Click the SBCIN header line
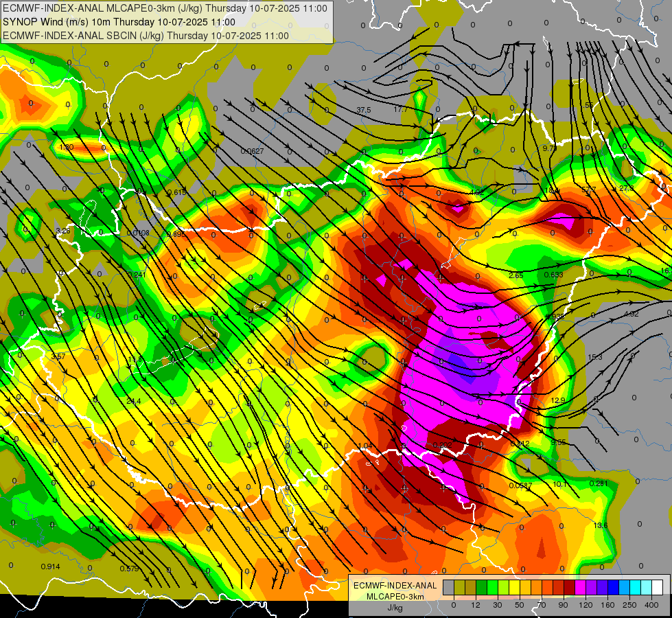This screenshot has height=618, width=672. (x=146, y=36)
